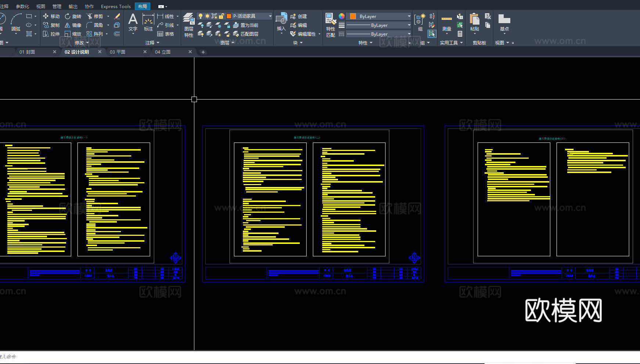Click the Erase pencil-eraser icon
The height and width of the screenshot is (364, 640).
point(117,16)
